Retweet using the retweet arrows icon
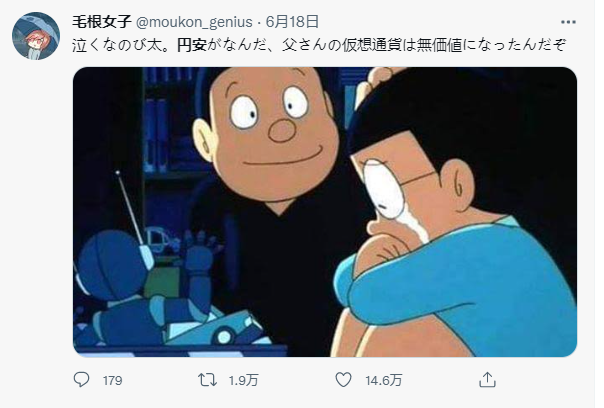604x408 pixels. (207, 380)
